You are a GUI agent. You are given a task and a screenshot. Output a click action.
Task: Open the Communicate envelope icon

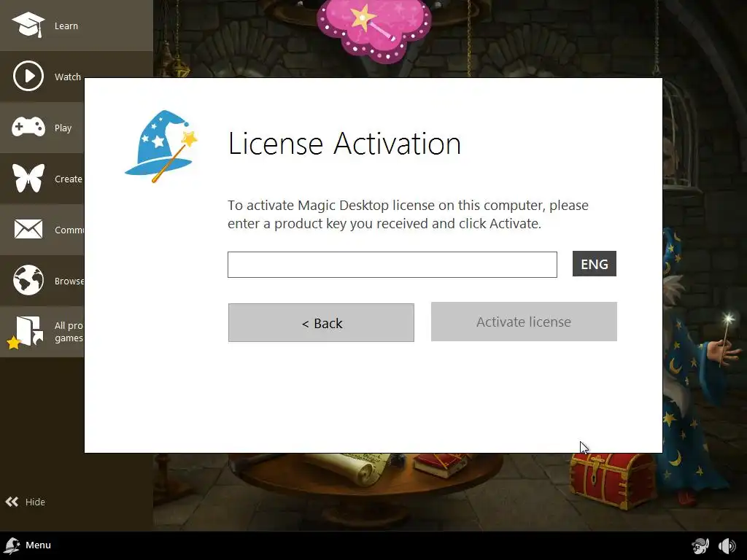[x=28, y=229]
